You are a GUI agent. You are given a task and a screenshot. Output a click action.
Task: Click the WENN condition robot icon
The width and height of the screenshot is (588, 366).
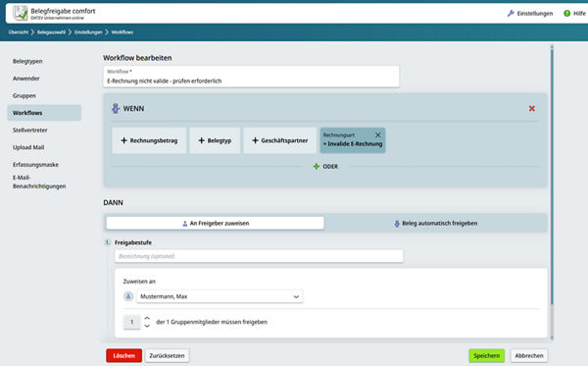pos(116,109)
